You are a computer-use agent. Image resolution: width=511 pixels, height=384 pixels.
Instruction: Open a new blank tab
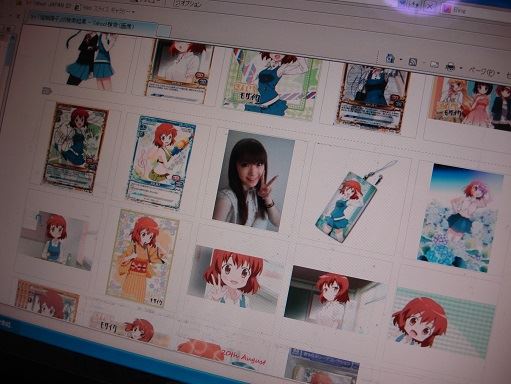(x=164, y=31)
